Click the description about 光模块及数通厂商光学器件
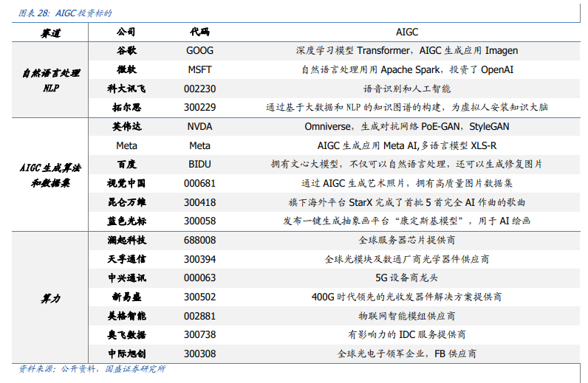 (407, 259)
